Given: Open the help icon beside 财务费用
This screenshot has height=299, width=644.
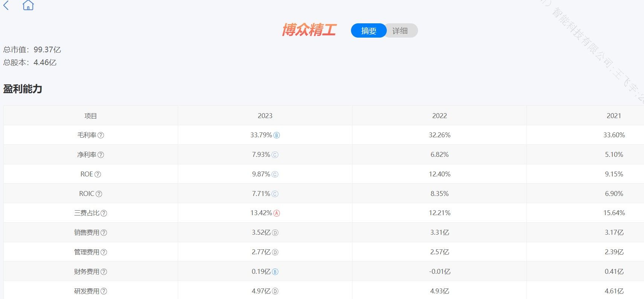Looking at the screenshot, I should (104, 272).
